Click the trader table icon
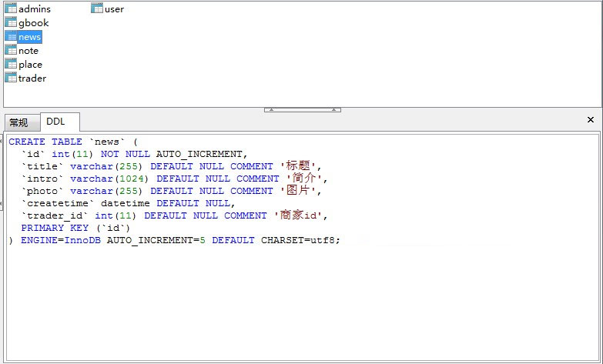The height and width of the screenshot is (364, 603). coord(11,78)
